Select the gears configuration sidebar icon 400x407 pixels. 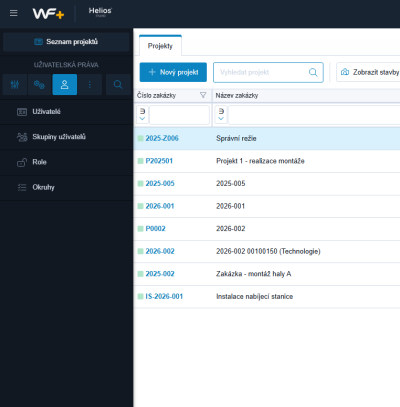click(x=39, y=85)
